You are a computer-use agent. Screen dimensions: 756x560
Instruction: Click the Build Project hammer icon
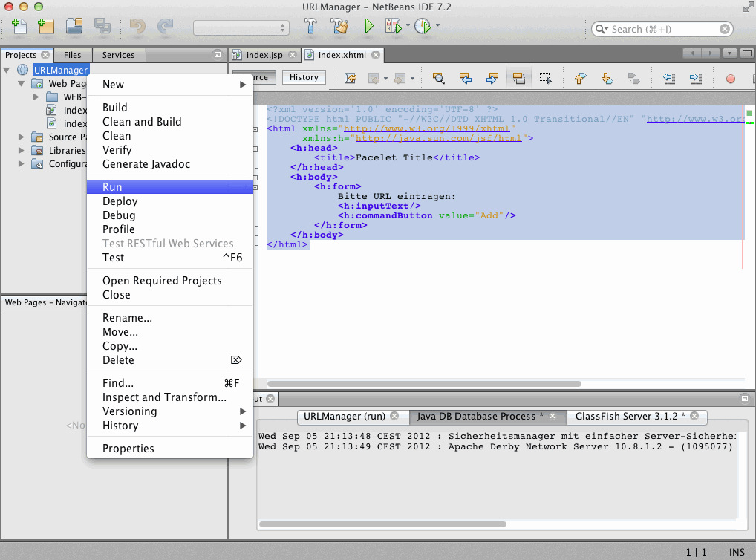[312, 27]
